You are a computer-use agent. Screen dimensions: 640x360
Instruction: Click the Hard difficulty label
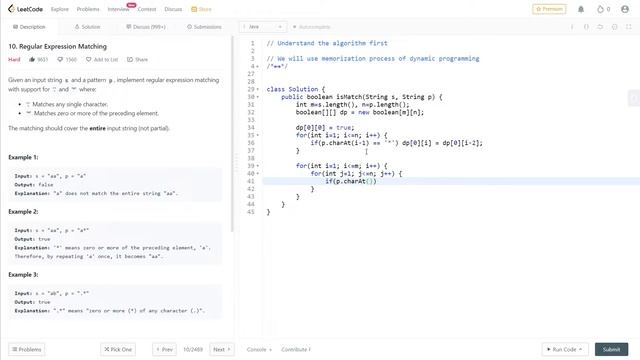click(14, 60)
